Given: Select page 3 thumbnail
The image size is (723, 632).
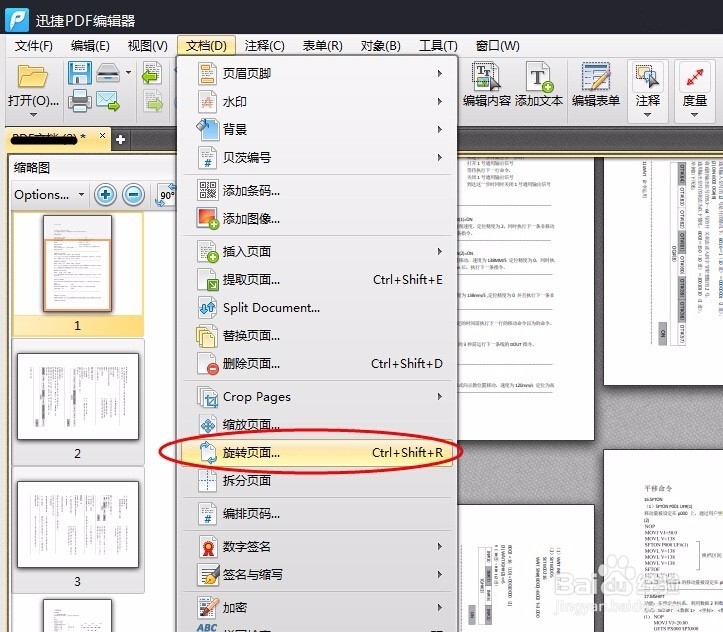Looking at the screenshot, I should point(78,524).
